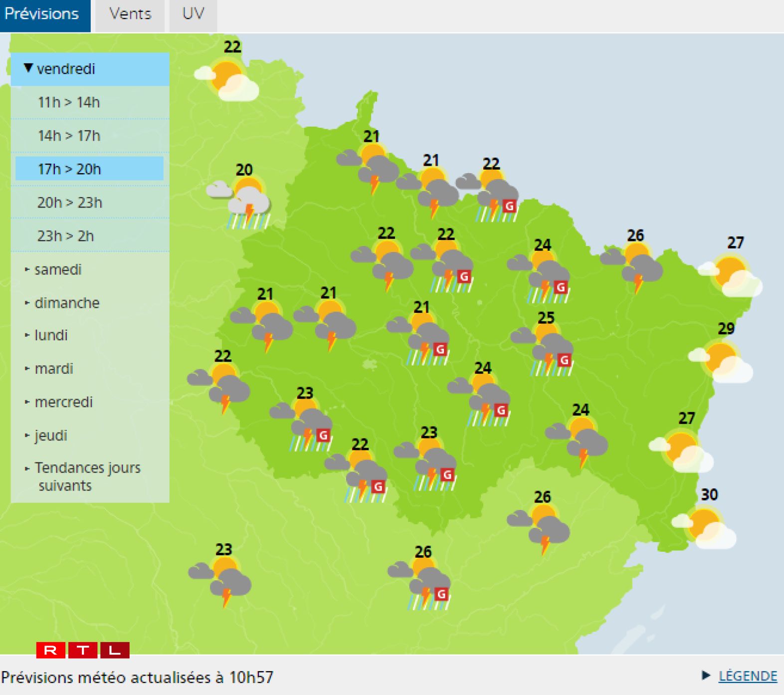Image resolution: width=784 pixels, height=695 pixels.
Task: Click the Prévisions tab
Action: point(42,14)
